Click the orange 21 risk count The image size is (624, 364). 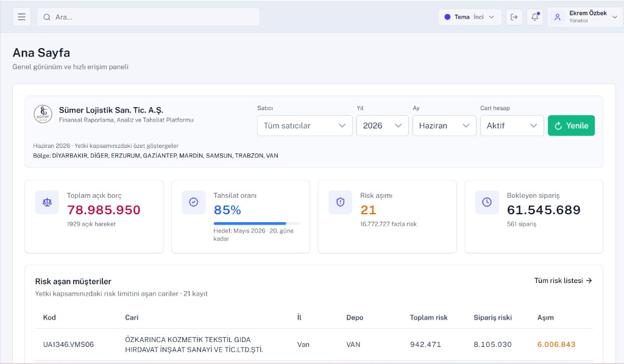tap(368, 210)
